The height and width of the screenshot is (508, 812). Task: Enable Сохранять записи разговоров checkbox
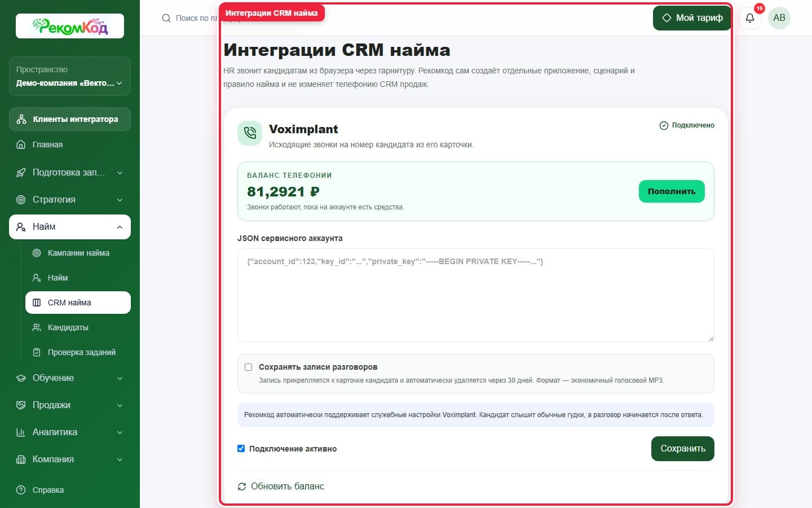point(248,367)
